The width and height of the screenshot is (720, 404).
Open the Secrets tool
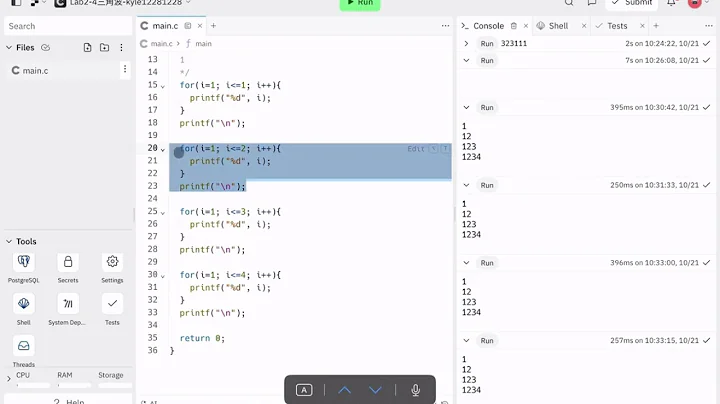pyautogui.click(x=68, y=262)
